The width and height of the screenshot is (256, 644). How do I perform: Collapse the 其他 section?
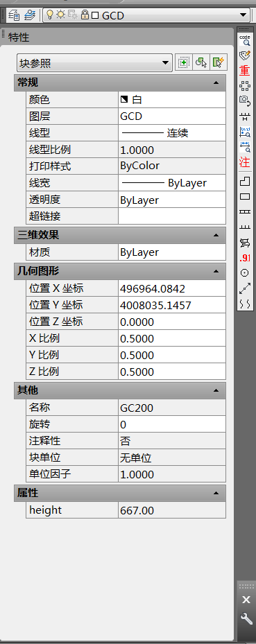[216, 390]
